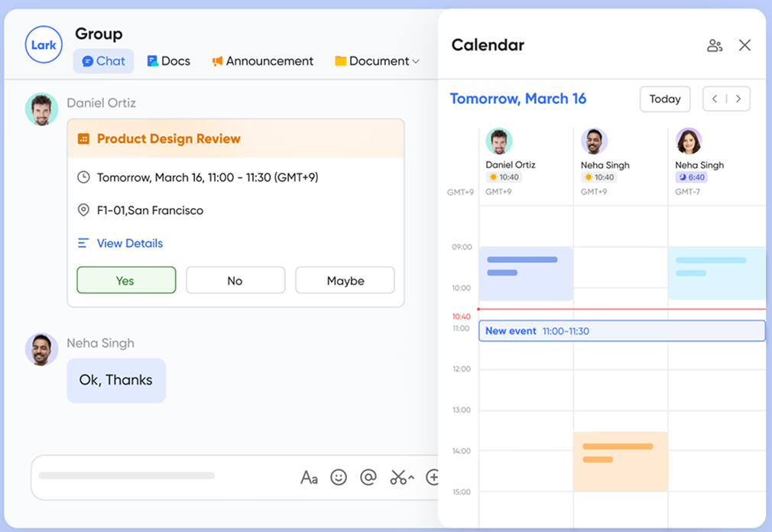Open the emoji picker in message box
The image size is (772, 532).
(339, 478)
